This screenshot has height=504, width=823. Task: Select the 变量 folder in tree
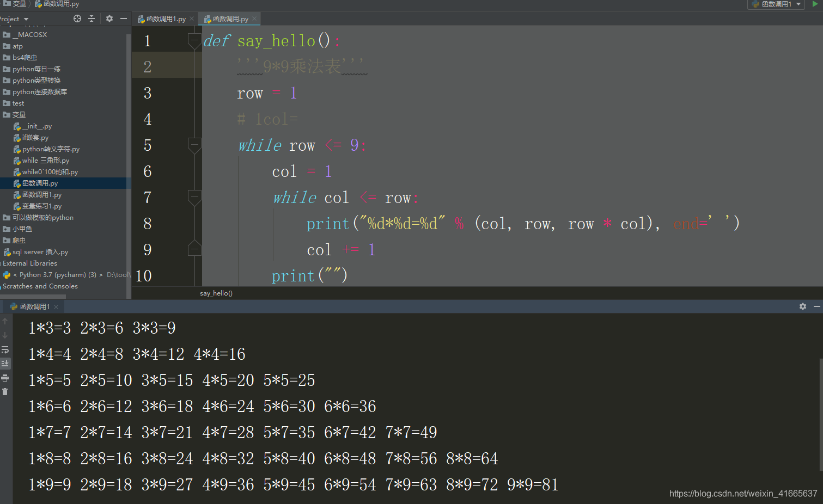coord(15,115)
